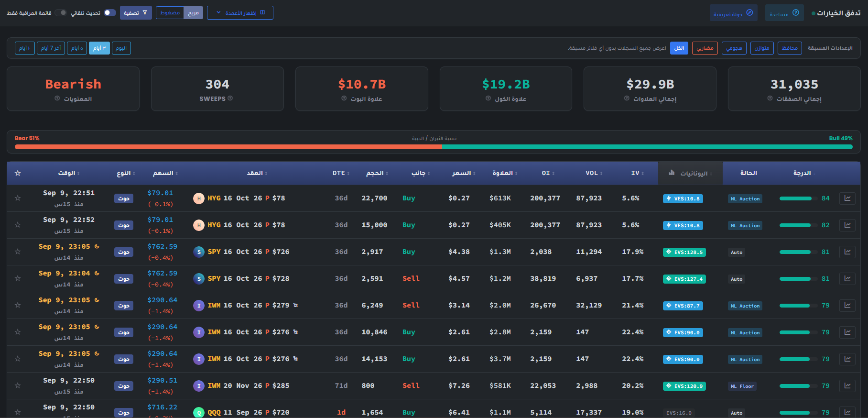This screenshot has width=868, height=418.
Task: Click the H ticker logo in first HYG row
Action: point(199,198)
